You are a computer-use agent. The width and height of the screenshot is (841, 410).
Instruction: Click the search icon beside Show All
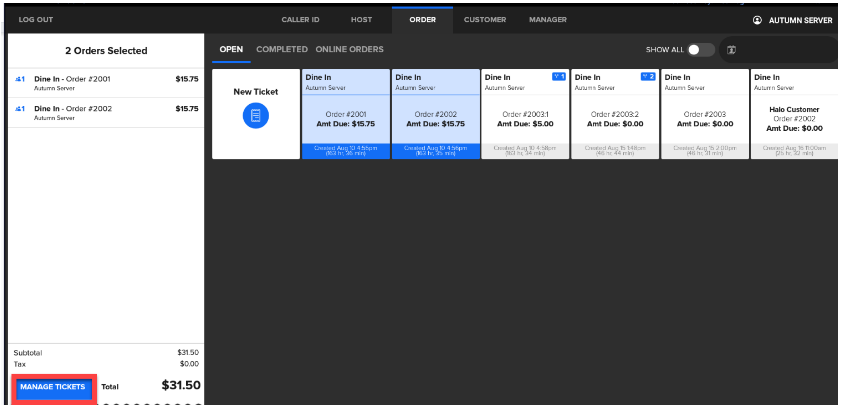[731, 49]
